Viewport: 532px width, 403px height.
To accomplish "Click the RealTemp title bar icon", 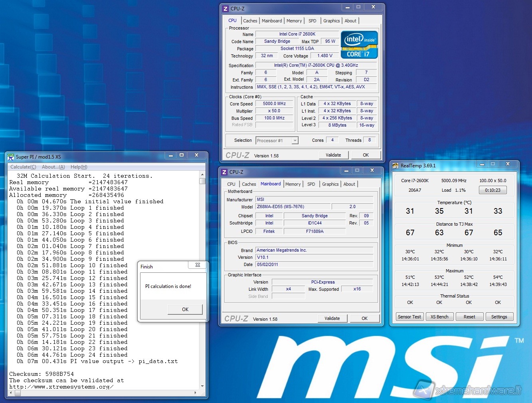I will pyautogui.click(x=395, y=166).
